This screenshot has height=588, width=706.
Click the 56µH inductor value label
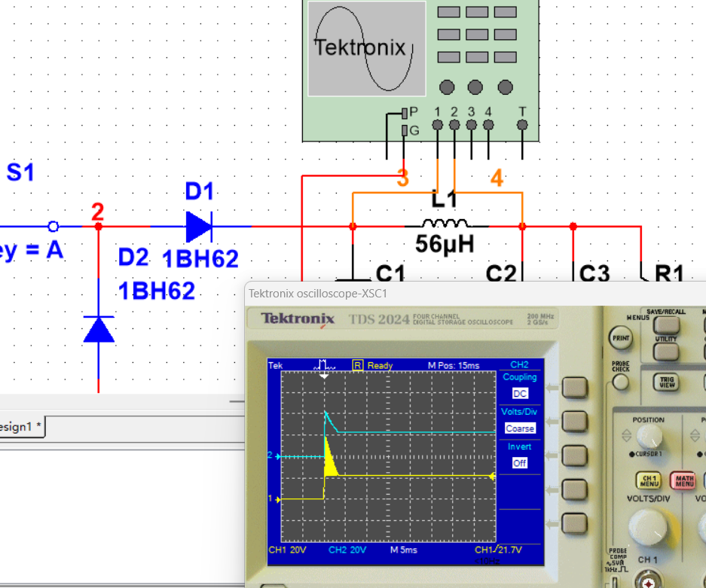[x=445, y=244]
